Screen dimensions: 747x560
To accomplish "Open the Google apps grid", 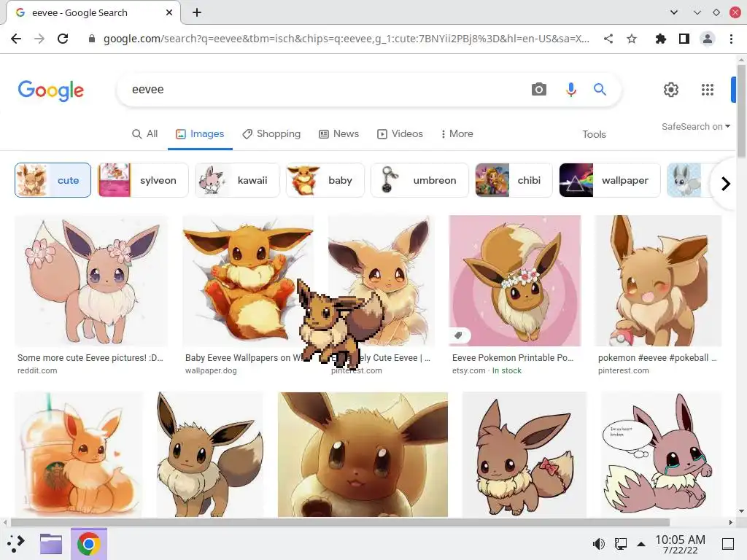I will coord(708,90).
